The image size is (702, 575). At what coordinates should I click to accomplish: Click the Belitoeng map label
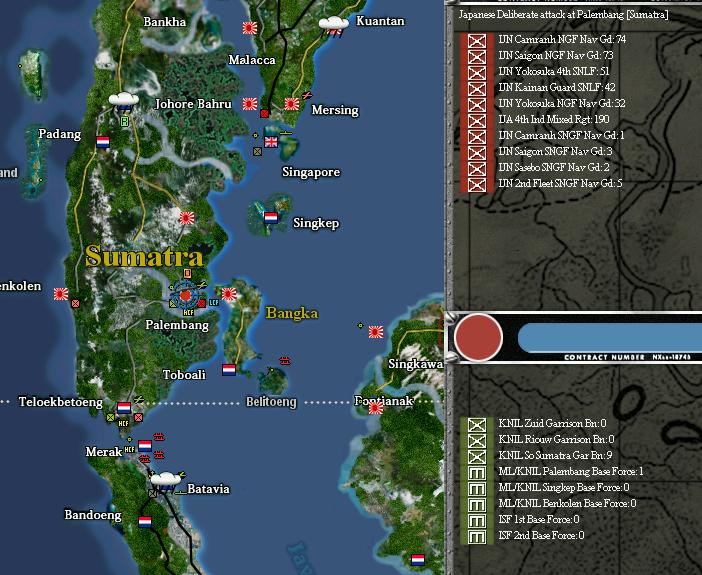[271, 402]
